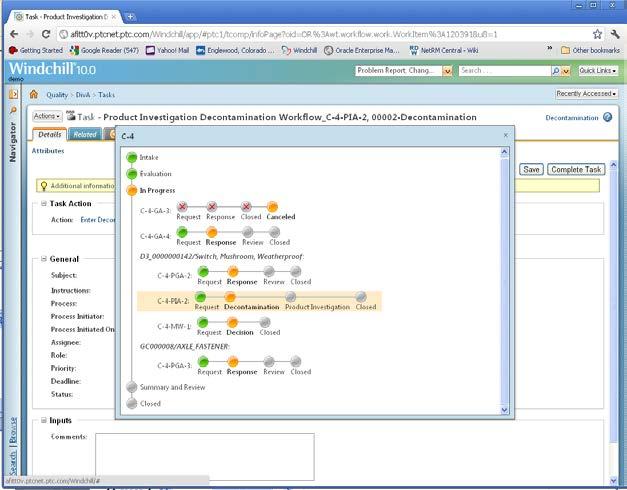The width and height of the screenshot is (627, 490).
Task: Open Englewood, Colorado bookmark
Action: coord(236,50)
